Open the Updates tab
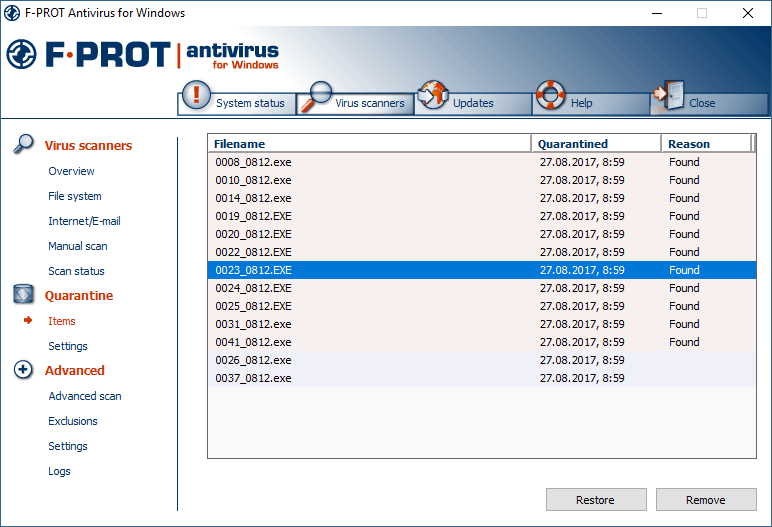 473,103
